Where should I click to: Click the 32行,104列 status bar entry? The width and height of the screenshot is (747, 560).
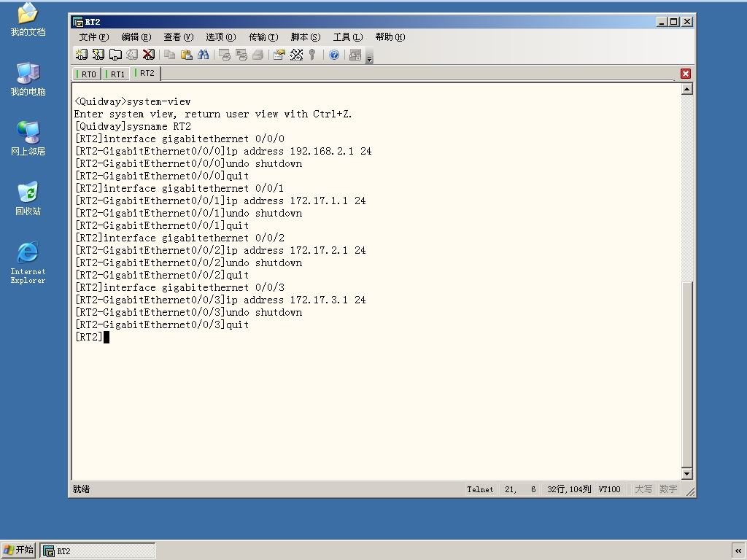coord(569,489)
